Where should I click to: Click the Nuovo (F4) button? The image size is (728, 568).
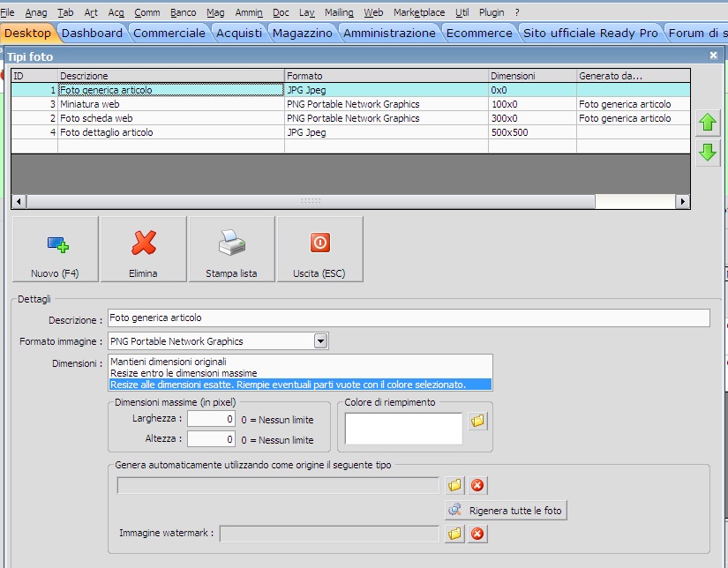coord(56,249)
